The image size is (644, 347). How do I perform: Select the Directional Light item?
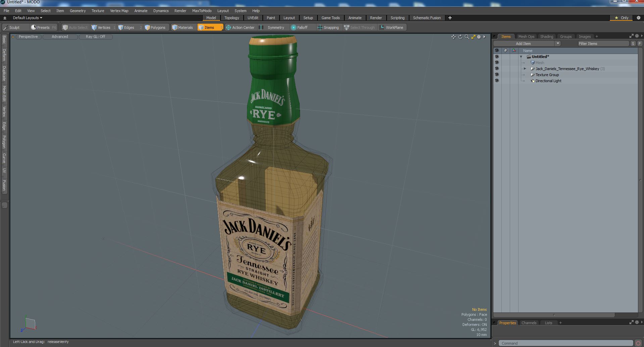548,81
